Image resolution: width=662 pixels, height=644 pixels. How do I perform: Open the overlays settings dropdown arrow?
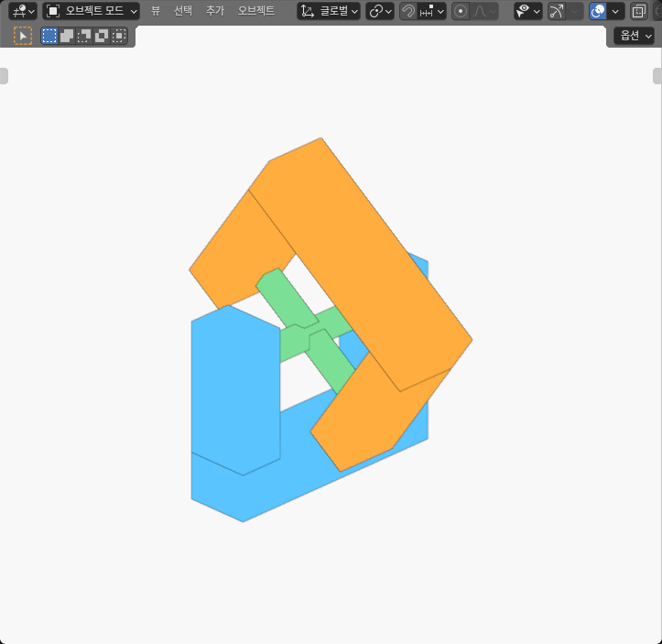pos(616,11)
